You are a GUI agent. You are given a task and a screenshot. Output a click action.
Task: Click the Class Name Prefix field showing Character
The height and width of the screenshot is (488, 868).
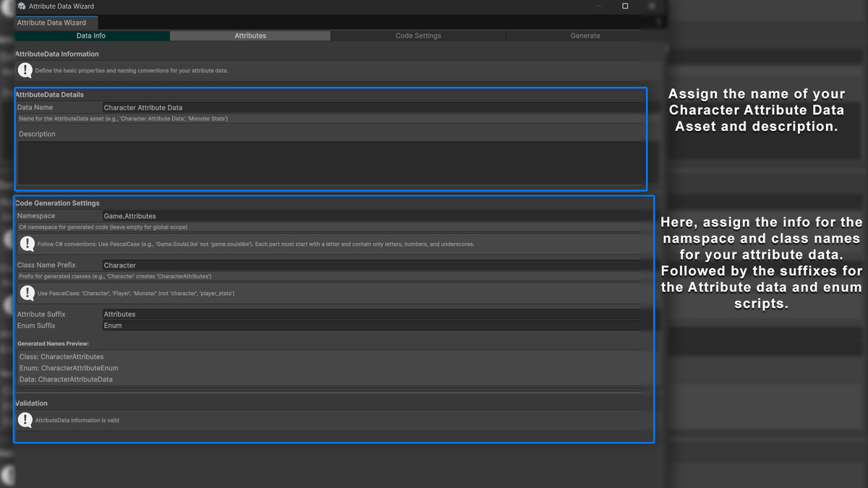362,265
